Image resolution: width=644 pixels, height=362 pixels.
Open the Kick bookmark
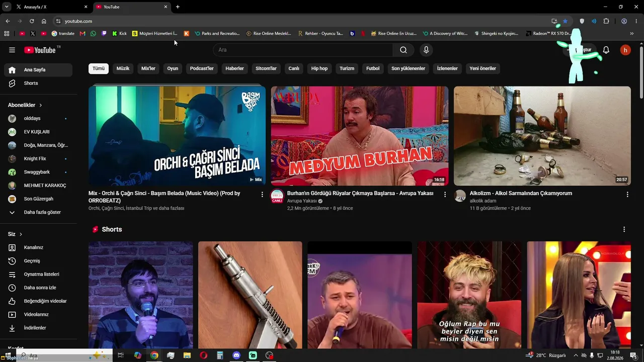coord(119,34)
